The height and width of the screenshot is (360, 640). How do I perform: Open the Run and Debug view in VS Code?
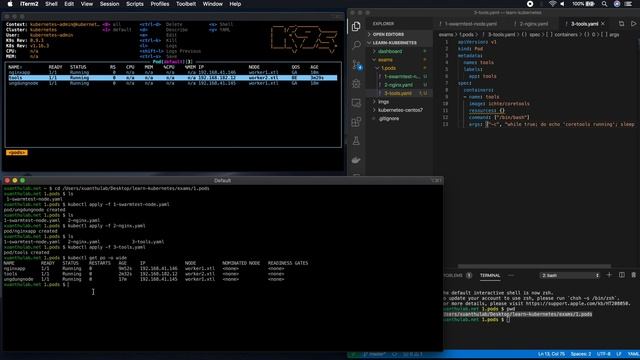[x=356, y=83]
